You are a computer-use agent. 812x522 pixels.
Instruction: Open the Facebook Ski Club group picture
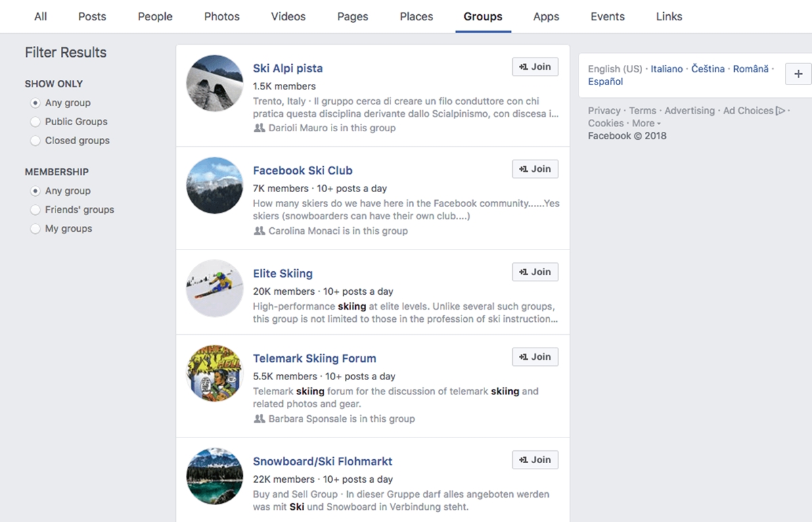(x=215, y=186)
